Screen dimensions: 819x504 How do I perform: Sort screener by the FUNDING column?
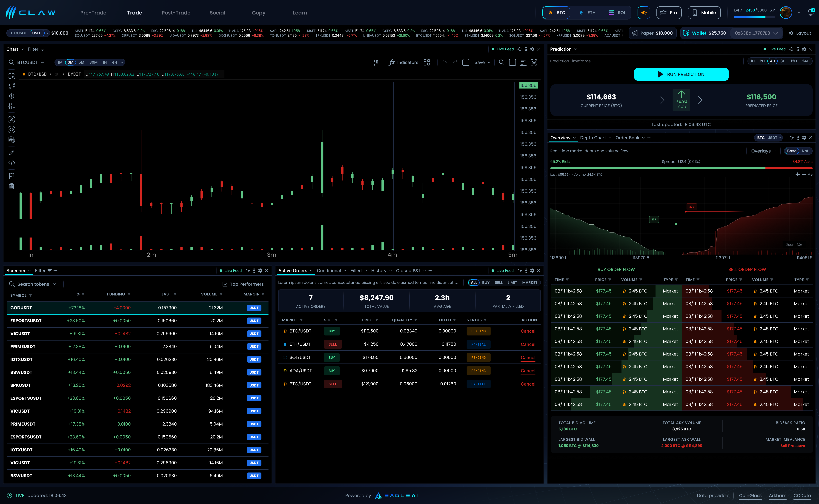[x=118, y=294]
